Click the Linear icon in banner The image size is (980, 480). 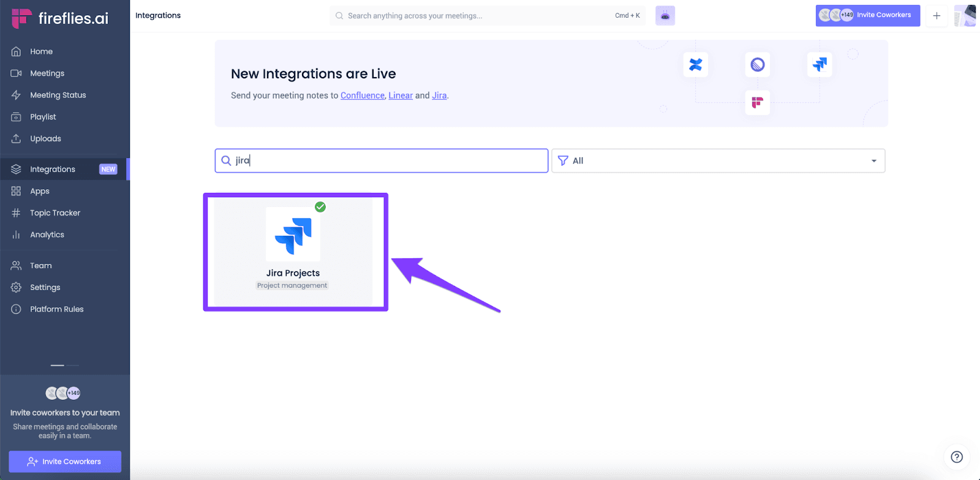(x=758, y=64)
